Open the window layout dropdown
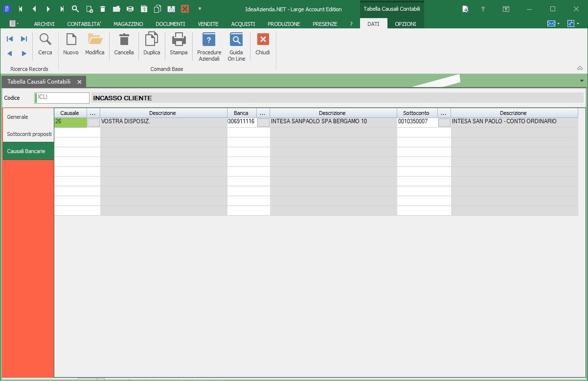The image size is (588, 381). pyautogui.click(x=573, y=23)
